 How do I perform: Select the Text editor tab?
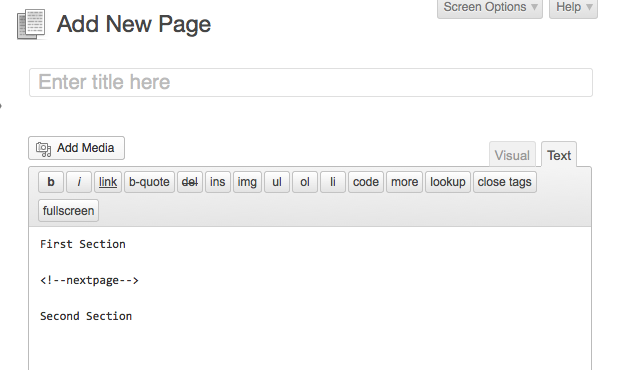(x=559, y=155)
